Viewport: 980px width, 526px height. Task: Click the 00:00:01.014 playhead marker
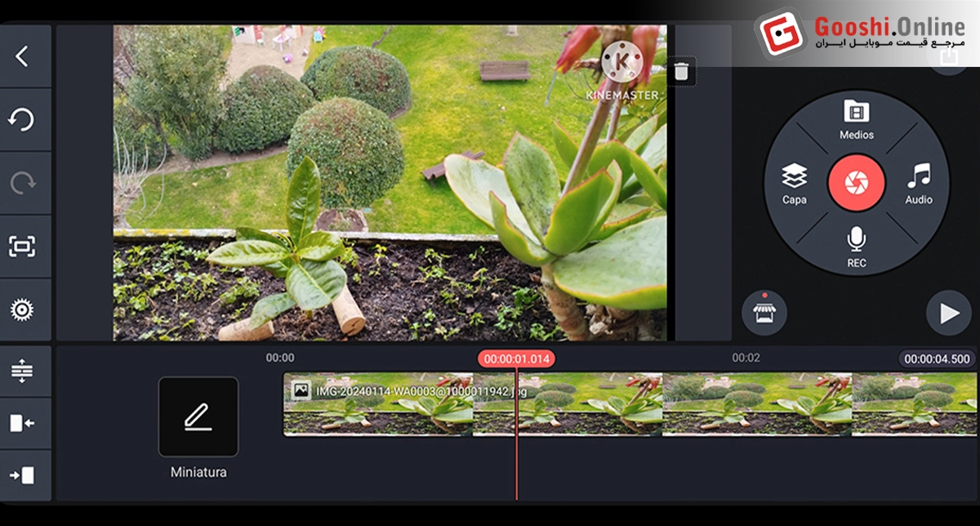tap(516, 359)
